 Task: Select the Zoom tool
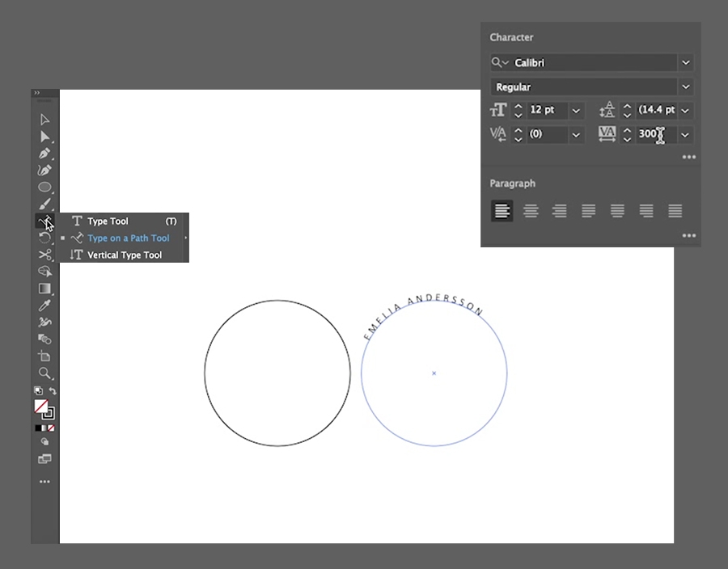44,373
